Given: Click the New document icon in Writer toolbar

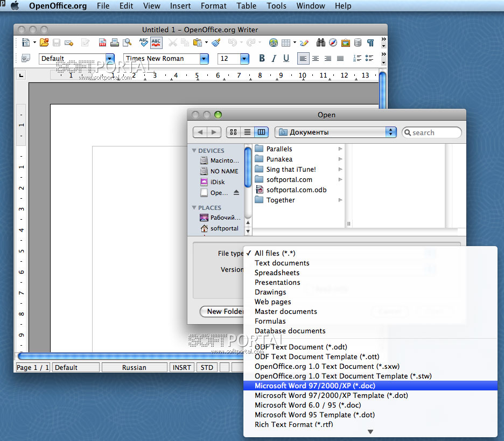Looking at the screenshot, I should click(x=25, y=43).
